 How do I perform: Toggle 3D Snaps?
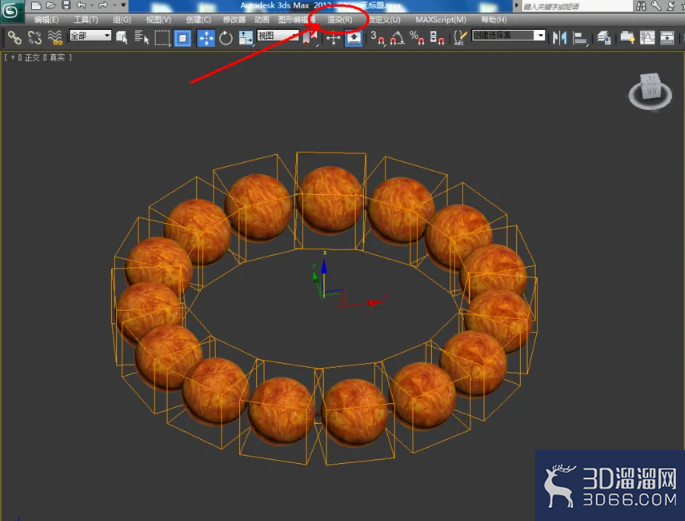pyautogui.click(x=378, y=38)
